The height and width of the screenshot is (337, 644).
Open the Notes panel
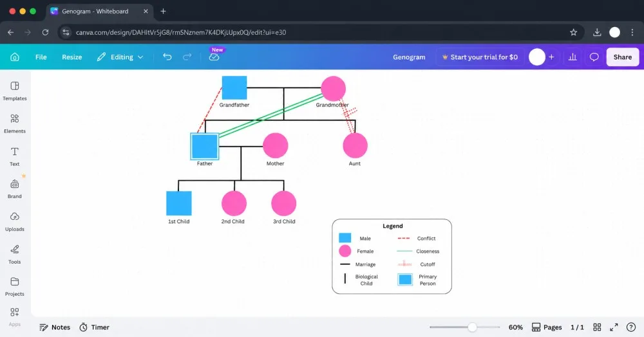[x=55, y=327]
